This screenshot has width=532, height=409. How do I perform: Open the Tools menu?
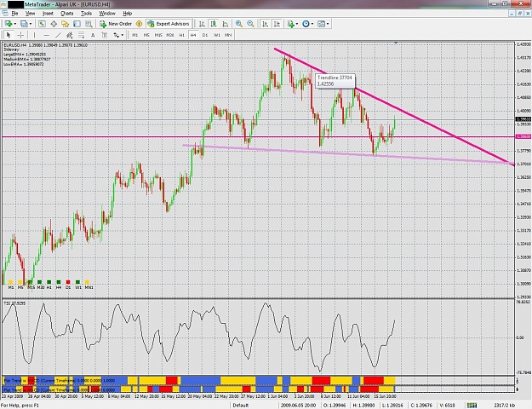[x=86, y=14]
